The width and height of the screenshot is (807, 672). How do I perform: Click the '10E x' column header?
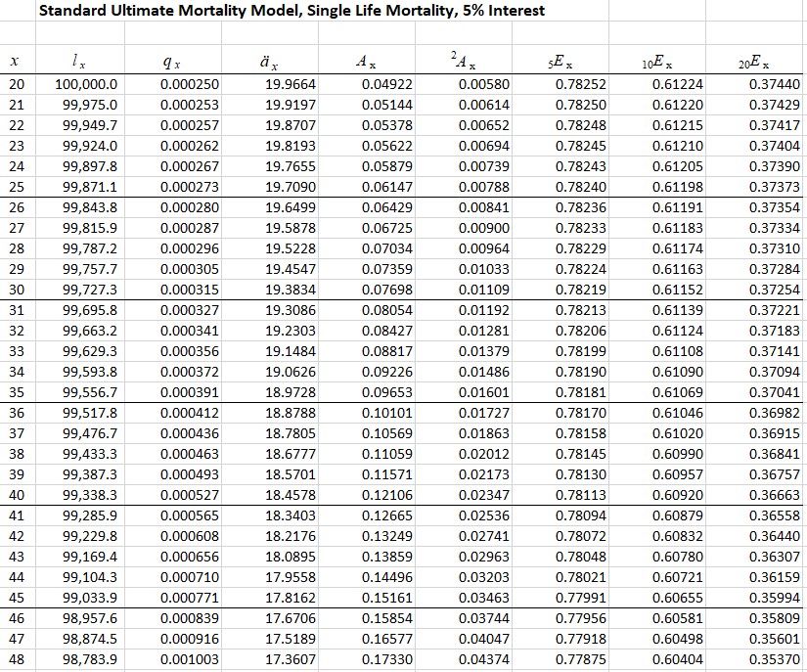[x=657, y=63]
